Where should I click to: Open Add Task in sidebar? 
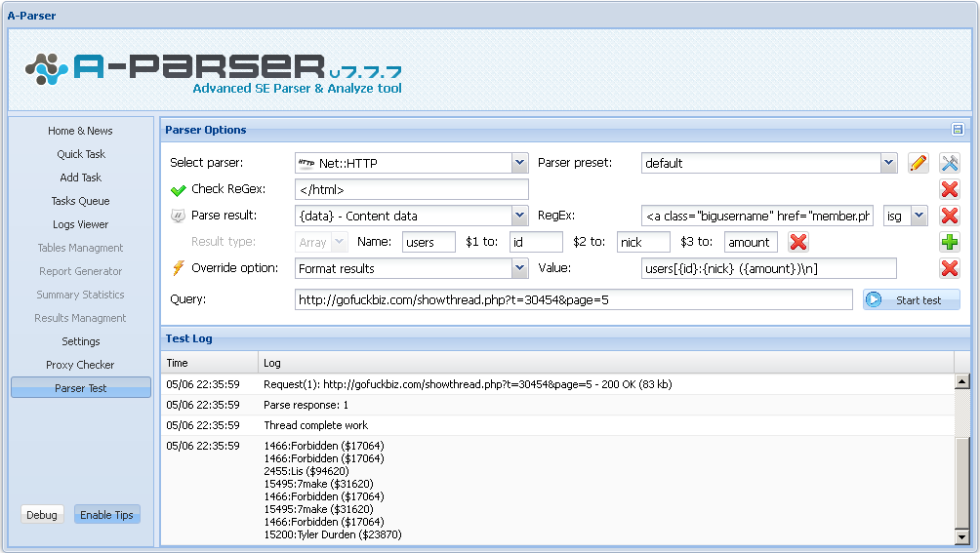pos(81,178)
